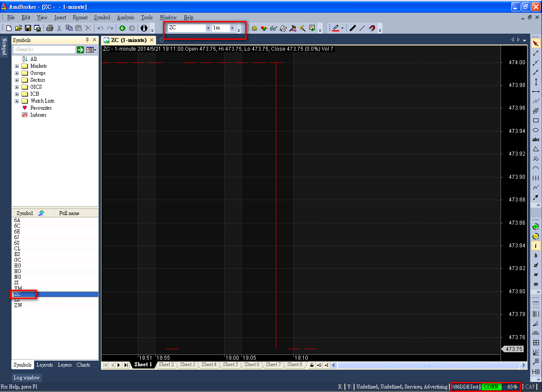Select the Fibonacci retracement lines tool
Viewport: 542px width, 392px height.
pos(536,304)
